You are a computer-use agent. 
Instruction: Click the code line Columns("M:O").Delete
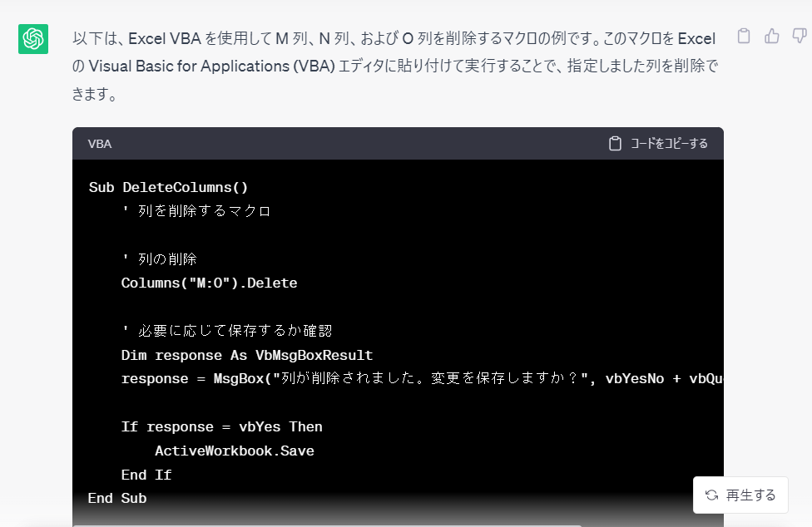(x=209, y=283)
